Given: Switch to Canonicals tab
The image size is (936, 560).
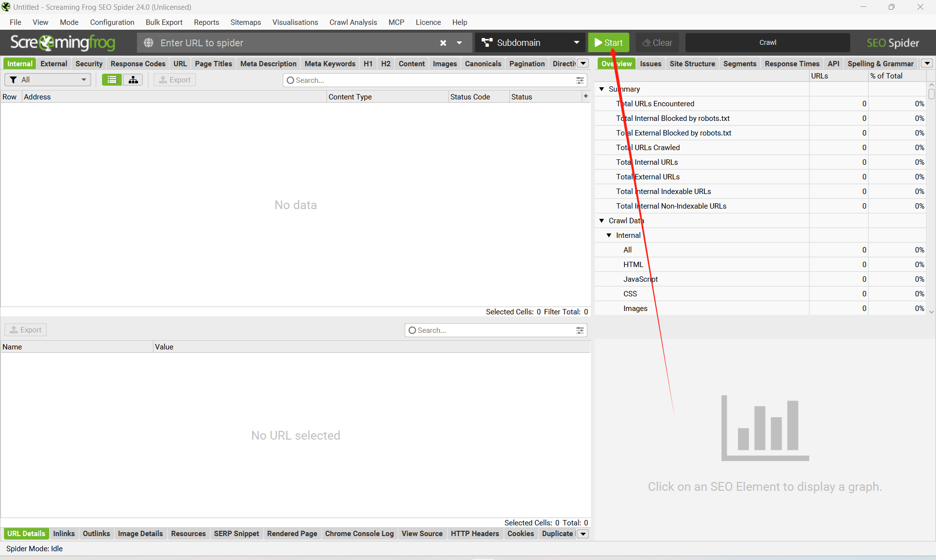Looking at the screenshot, I should coord(483,64).
